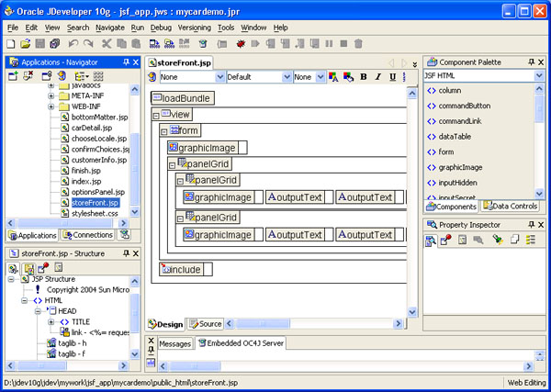Click the Debug bug icon
The height and width of the screenshot is (392, 551).
pos(241,44)
